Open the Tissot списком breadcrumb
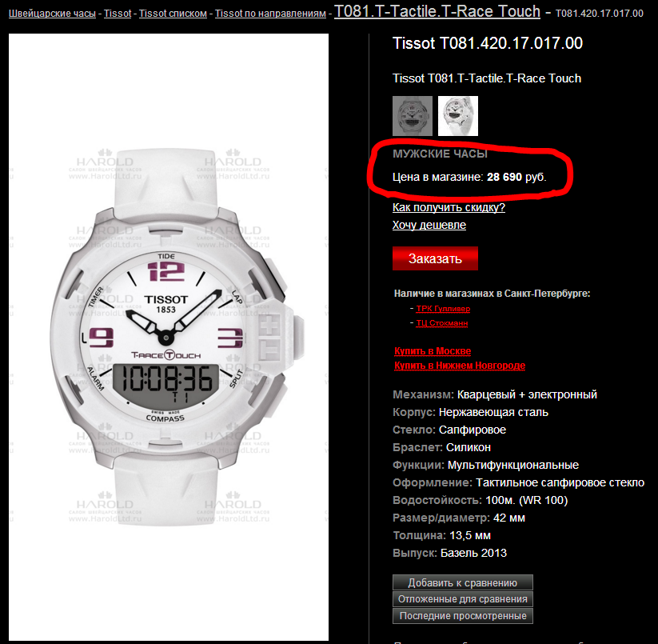Image resolution: width=658 pixels, height=644 pixels. (173, 14)
